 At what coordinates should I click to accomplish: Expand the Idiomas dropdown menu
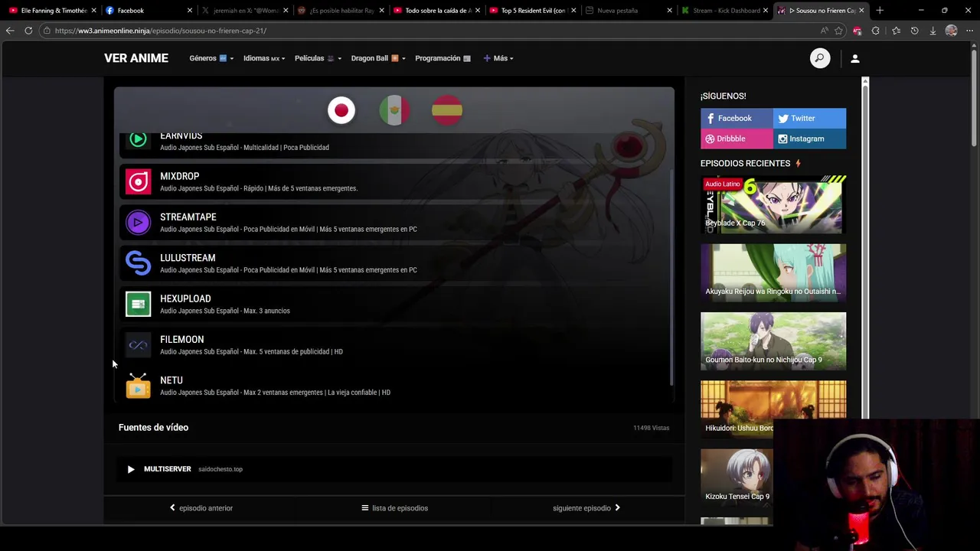[x=264, y=58]
